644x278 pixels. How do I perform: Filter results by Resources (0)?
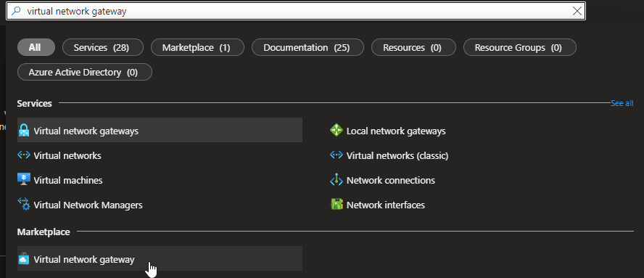[413, 48]
